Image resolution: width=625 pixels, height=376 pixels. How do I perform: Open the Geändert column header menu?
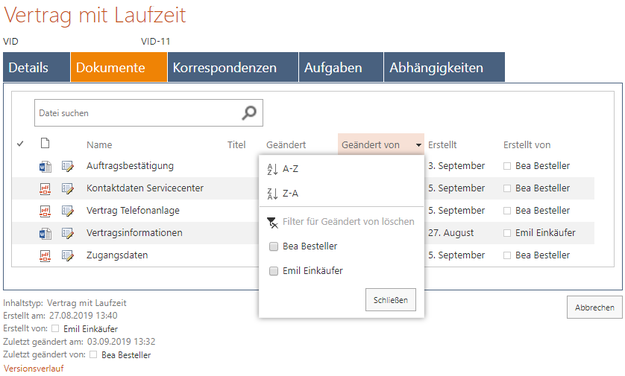pos(286,145)
